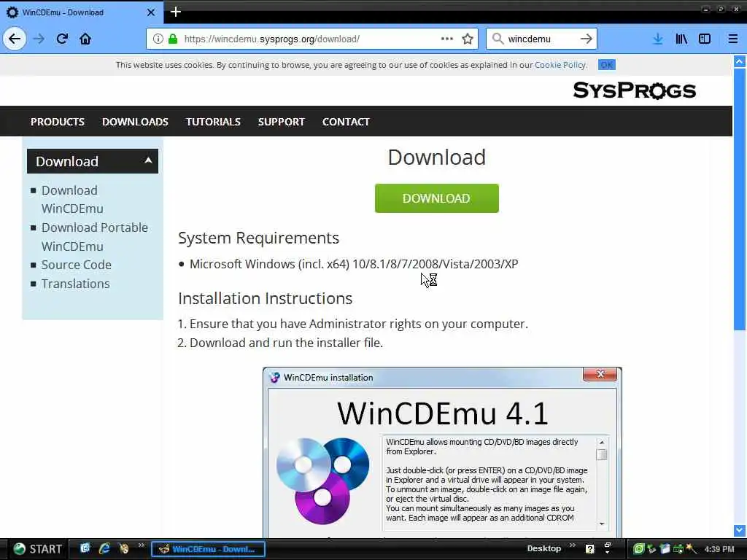
Task: Click the Installation Instructions heading
Action: click(265, 298)
